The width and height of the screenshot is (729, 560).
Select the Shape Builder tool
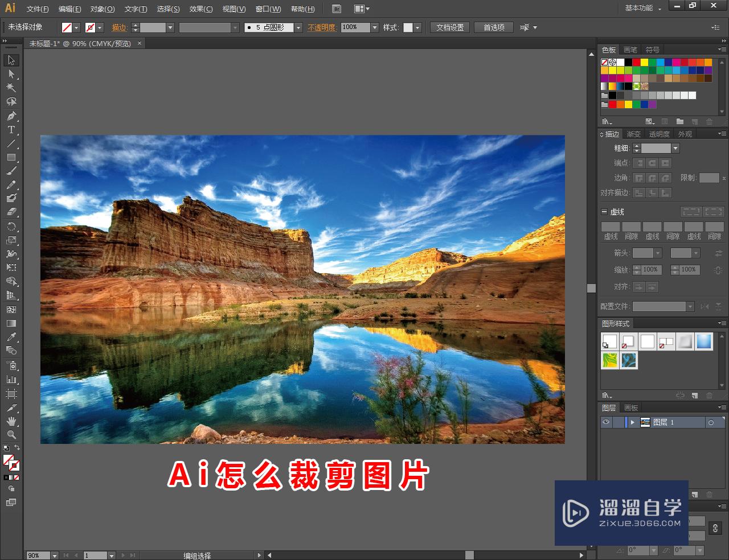tap(11, 282)
